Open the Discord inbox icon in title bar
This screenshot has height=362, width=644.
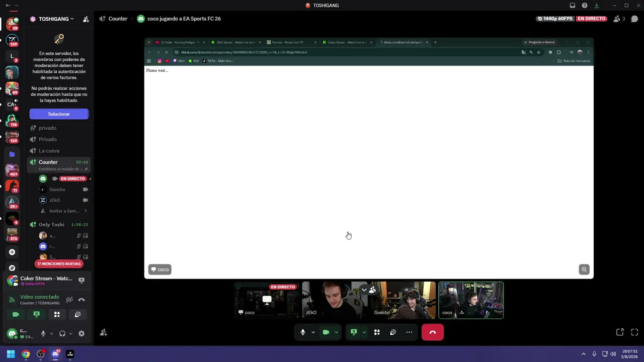point(573,6)
